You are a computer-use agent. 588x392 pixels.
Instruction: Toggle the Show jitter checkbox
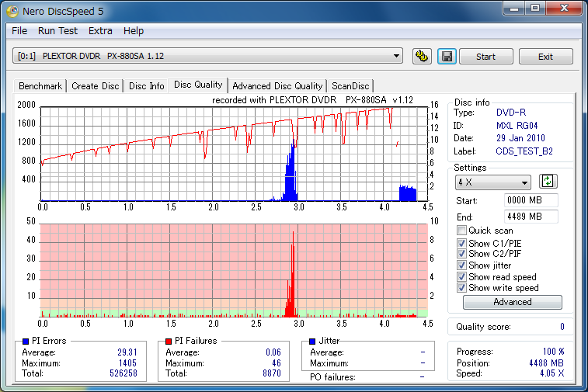tap(462, 265)
